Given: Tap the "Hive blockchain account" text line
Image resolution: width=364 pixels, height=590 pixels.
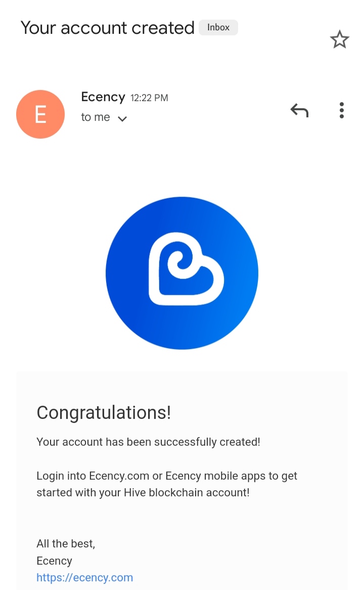Looking at the screenshot, I should (x=143, y=492).
